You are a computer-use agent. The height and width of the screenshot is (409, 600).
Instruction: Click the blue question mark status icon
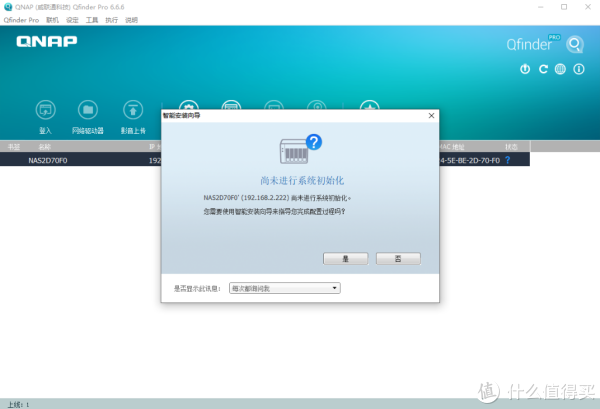pyautogui.click(x=507, y=159)
